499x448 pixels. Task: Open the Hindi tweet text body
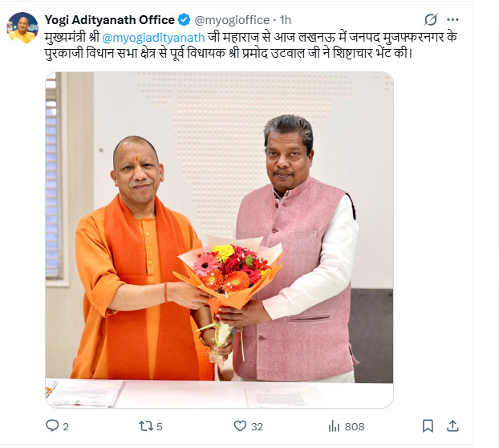[251, 45]
